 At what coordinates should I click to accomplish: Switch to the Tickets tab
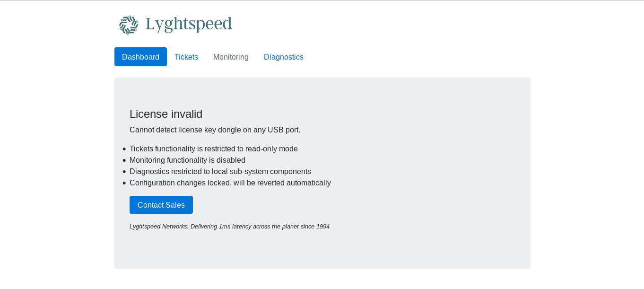(x=186, y=57)
